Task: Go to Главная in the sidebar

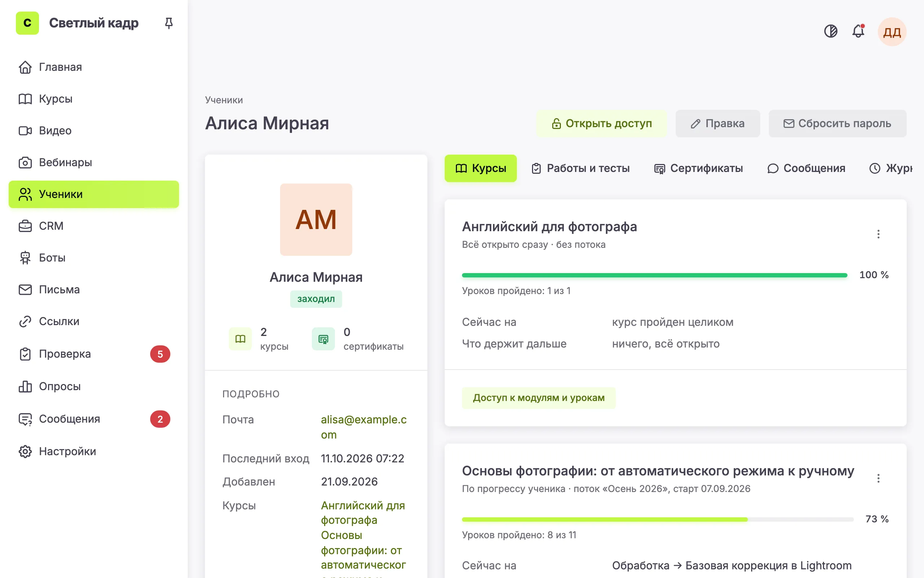Action: (x=93, y=67)
